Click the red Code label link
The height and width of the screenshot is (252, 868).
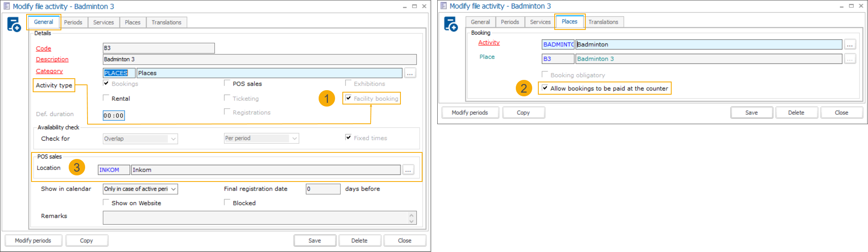[43, 48]
